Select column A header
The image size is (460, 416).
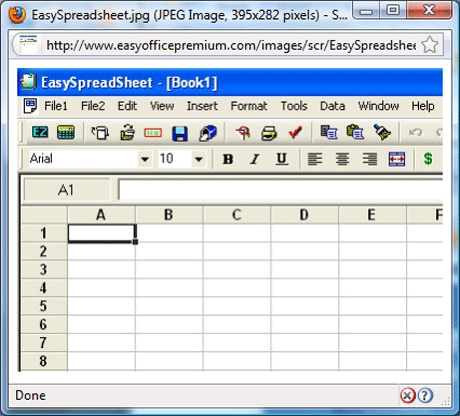pos(101,215)
